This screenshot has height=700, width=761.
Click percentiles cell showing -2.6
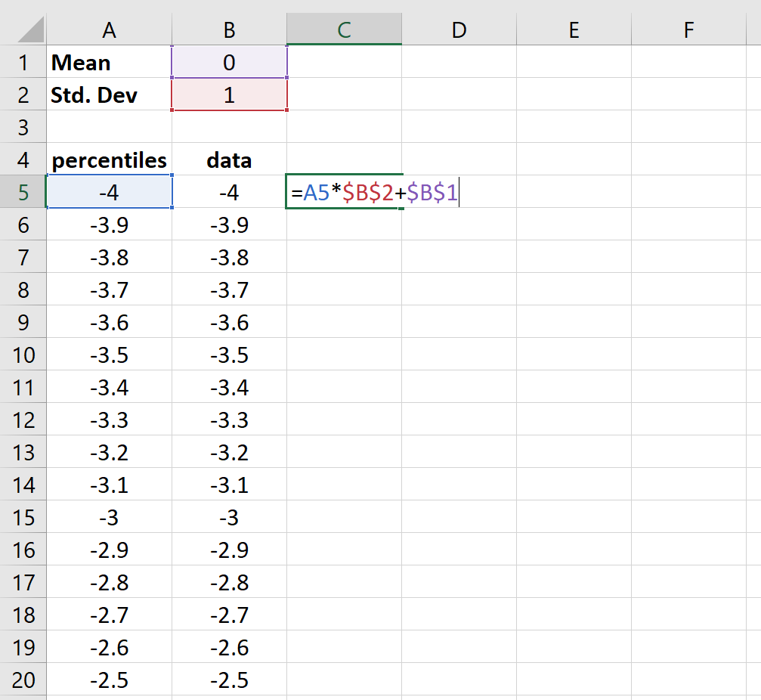[109, 648]
